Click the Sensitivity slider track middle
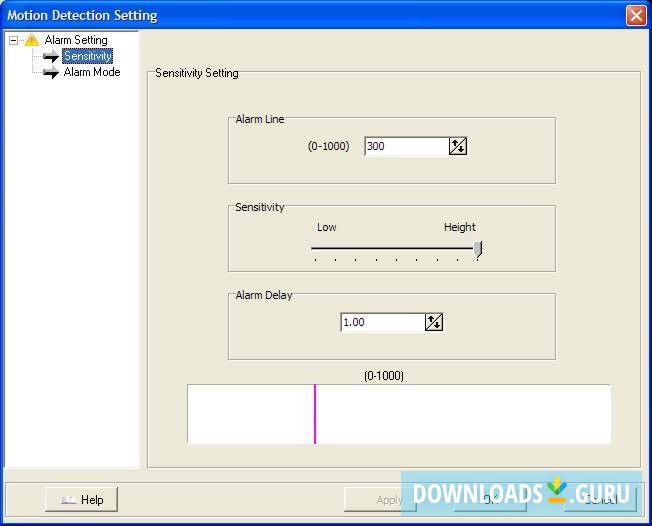Image resolution: width=652 pixels, height=526 pixels. point(395,248)
